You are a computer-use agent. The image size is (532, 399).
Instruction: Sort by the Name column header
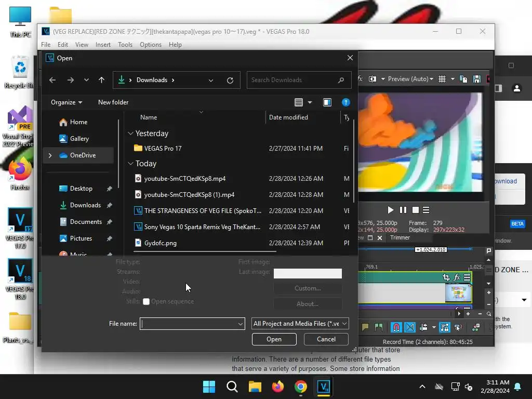(149, 117)
